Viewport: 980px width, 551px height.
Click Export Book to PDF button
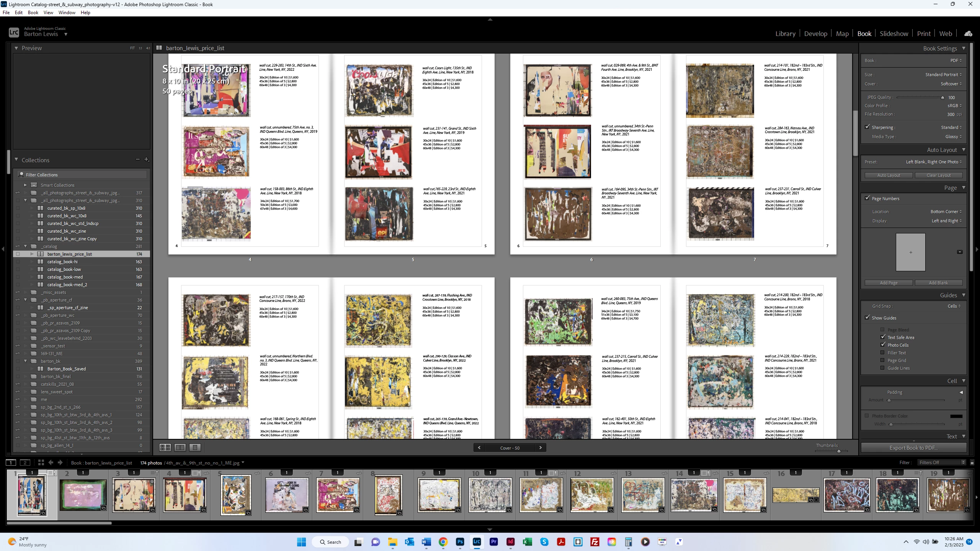(913, 448)
